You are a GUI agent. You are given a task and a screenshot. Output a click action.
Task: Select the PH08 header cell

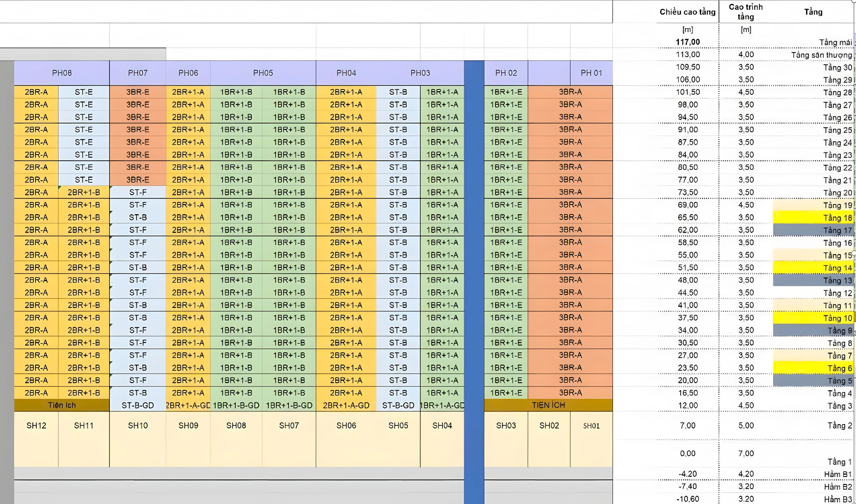point(62,73)
